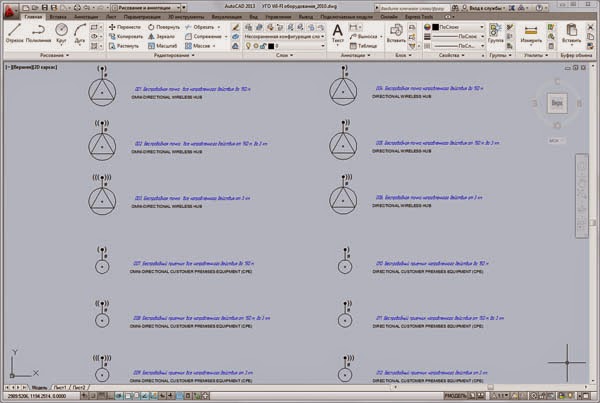Image resolution: width=600 pixels, height=403 pixels.
Task: Open the Лист2 layout tab
Action: pyautogui.click(x=79, y=388)
